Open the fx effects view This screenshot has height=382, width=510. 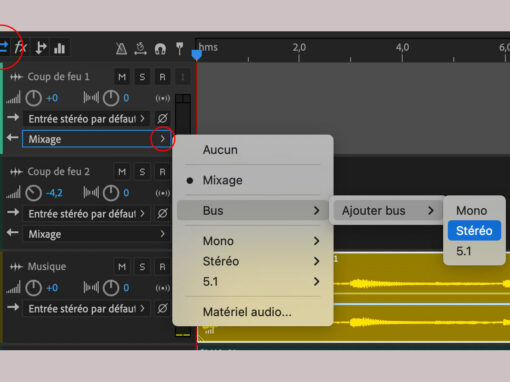click(21, 48)
